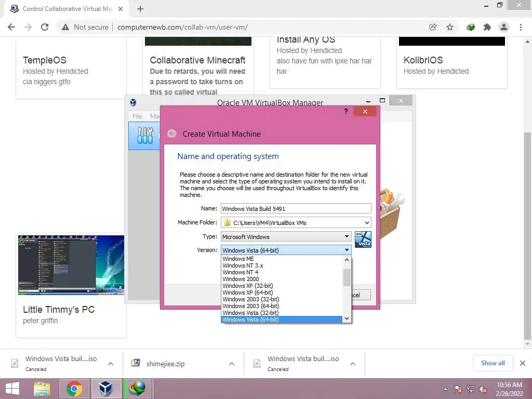Image resolution: width=532 pixels, height=399 pixels.
Task: Click the version list scrollbar thumb
Action: coord(347,278)
